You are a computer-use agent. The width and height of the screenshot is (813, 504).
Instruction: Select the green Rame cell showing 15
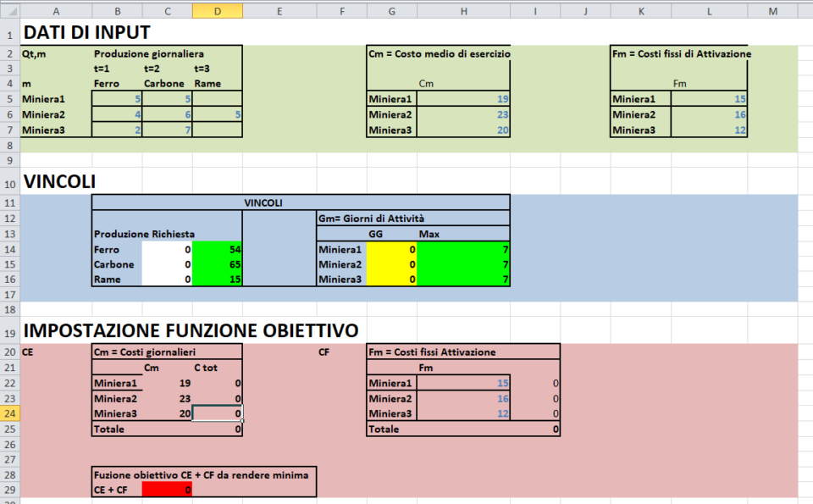(x=216, y=280)
